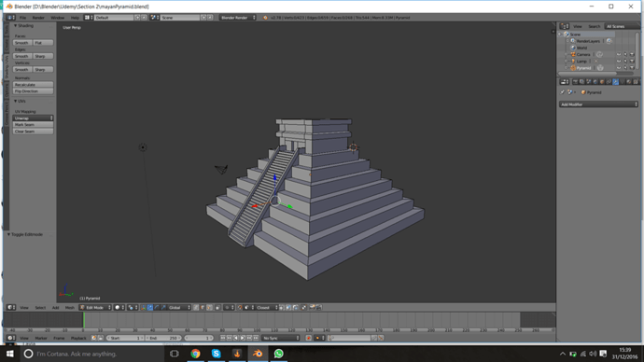Open the Mesh menu in viewport header
Screen dimensions: 644x362
(70, 307)
